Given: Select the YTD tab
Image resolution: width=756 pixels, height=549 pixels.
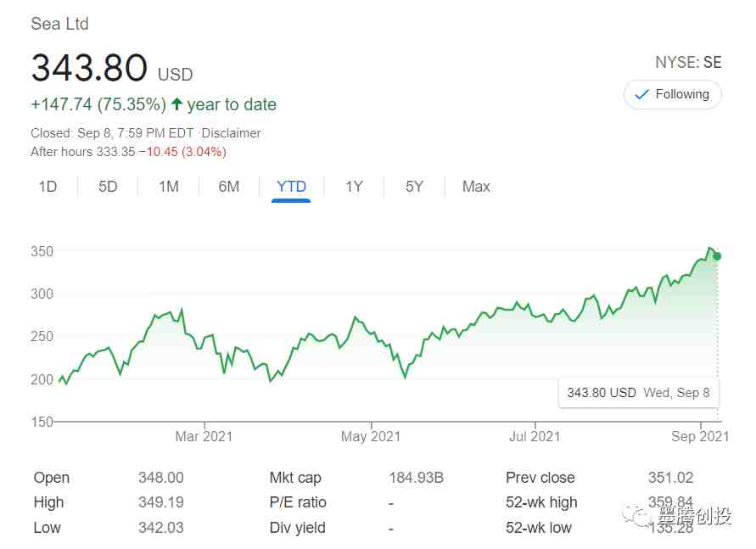Looking at the screenshot, I should click(x=291, y=187).
